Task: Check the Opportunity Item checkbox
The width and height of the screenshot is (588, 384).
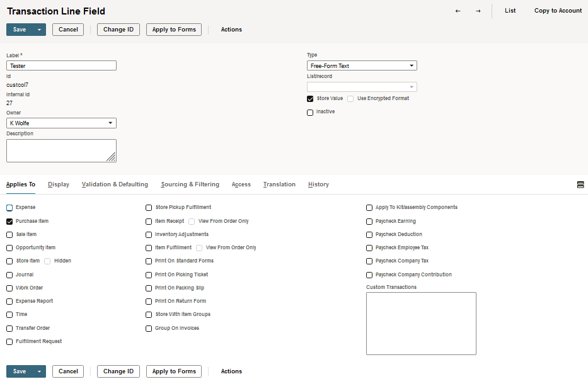Action: 9,248
